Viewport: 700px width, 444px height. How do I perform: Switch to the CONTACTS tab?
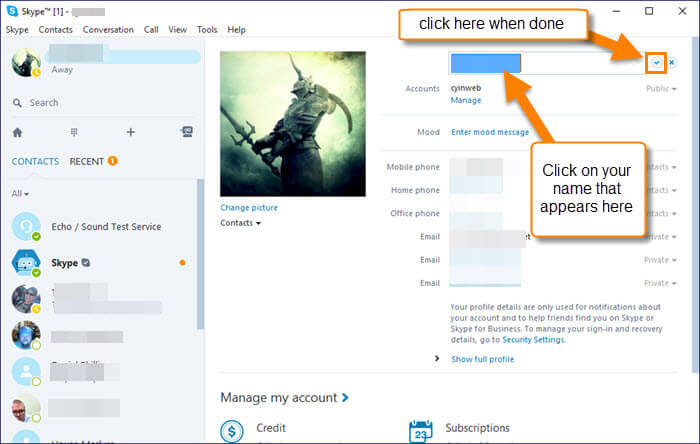coord(35,162)
